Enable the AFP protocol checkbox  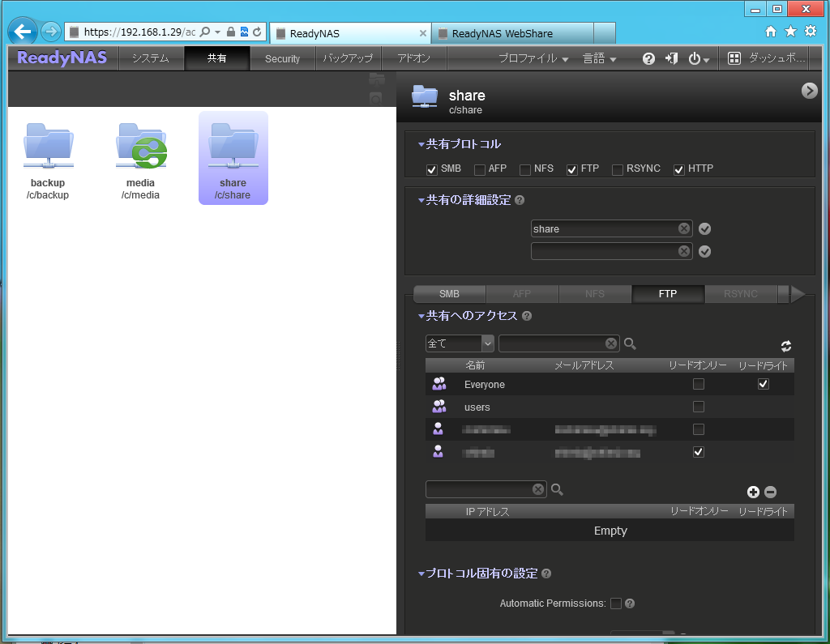pos(480,169)
